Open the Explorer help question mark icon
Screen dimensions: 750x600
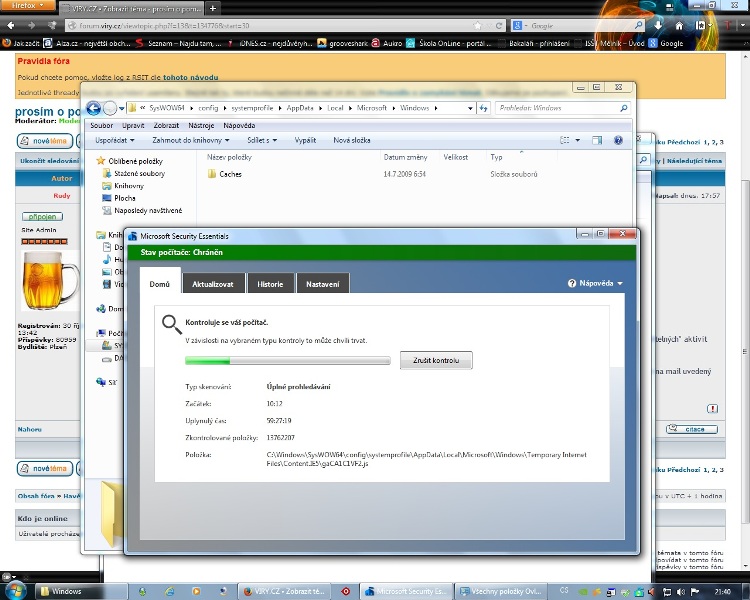(x=619, y=141)
